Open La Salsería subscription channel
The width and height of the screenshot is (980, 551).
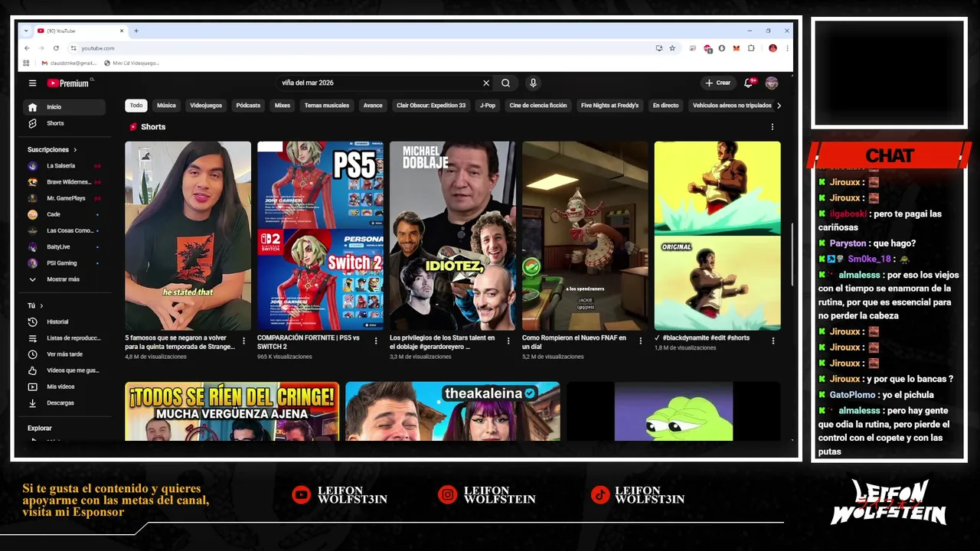[x=64, y=166]
